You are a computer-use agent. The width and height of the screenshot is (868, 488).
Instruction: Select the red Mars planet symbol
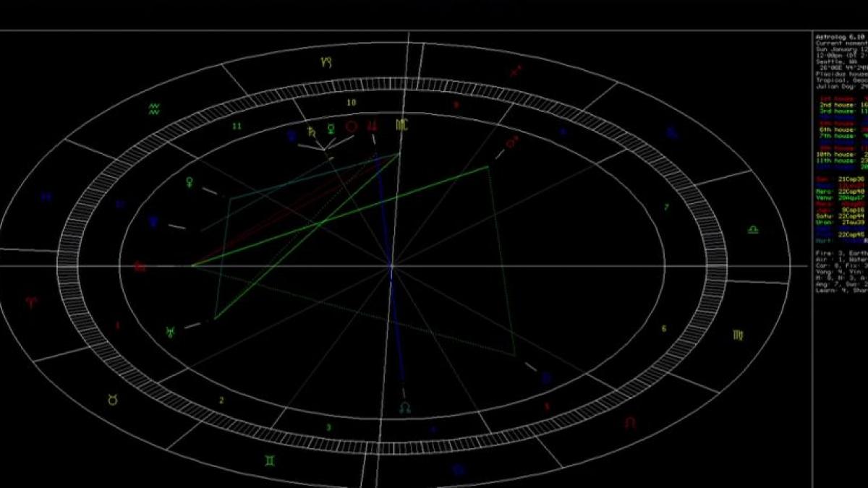[x=511, y=143]
